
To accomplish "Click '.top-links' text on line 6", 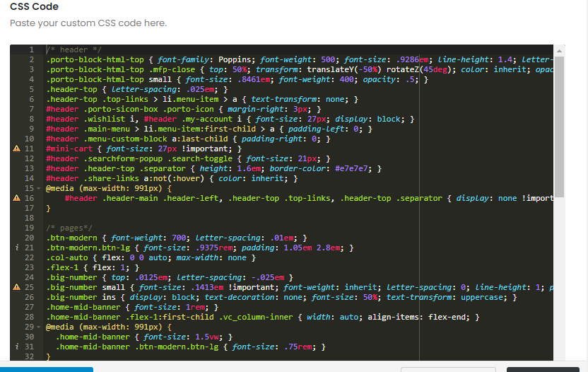I will [125, 99].
